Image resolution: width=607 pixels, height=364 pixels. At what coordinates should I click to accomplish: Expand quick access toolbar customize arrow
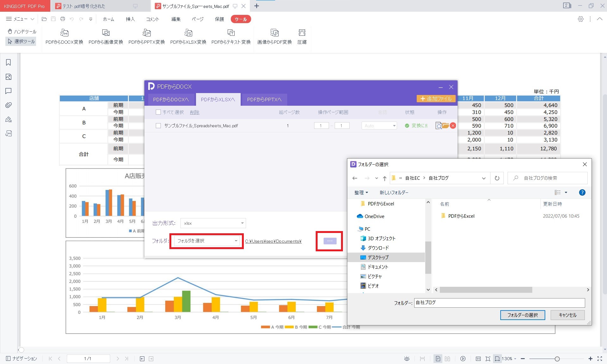(x=91, y=19)
